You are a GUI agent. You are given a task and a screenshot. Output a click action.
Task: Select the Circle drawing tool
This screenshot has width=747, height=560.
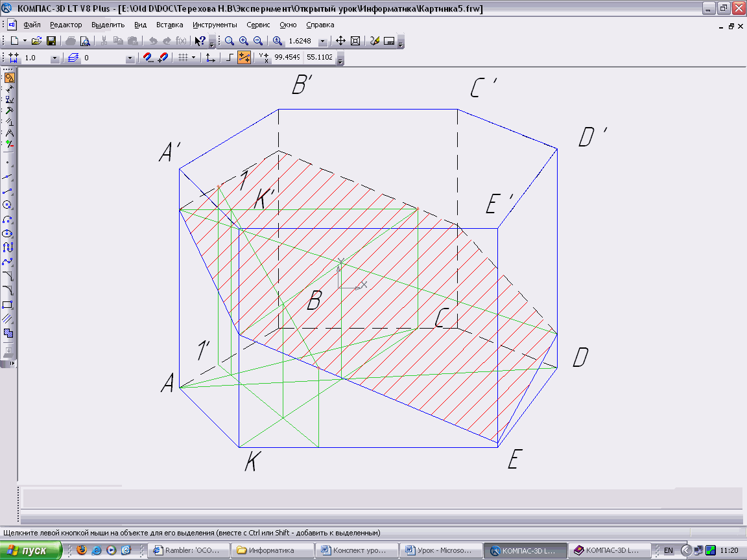[8, 205]
